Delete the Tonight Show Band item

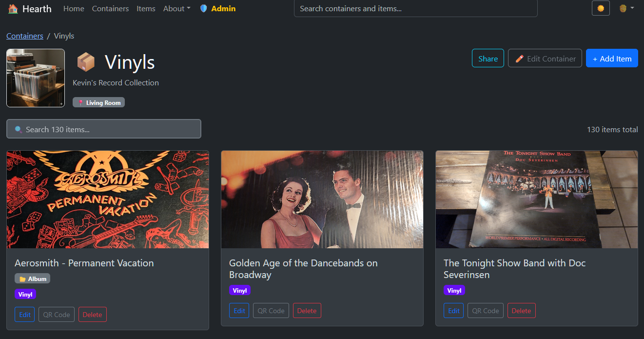[x=522, y=311]
